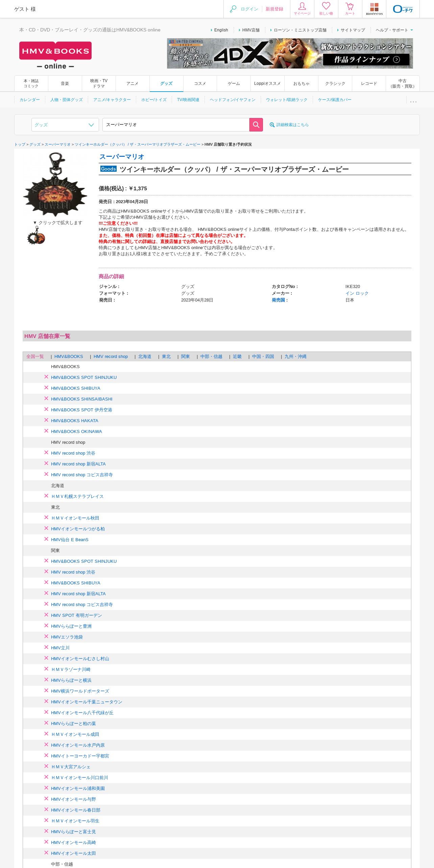Switch to おもちゃ tab

click(x=301, y=83)
